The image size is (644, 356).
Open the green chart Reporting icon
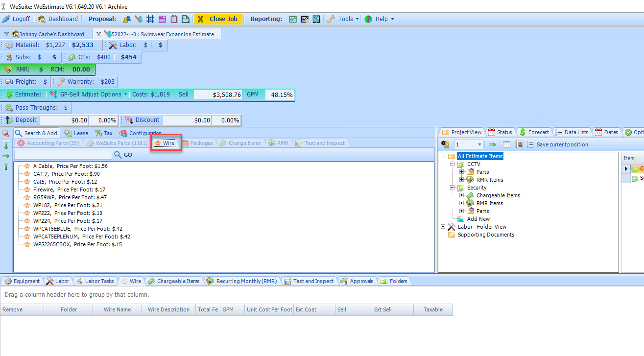coord(293,19)
